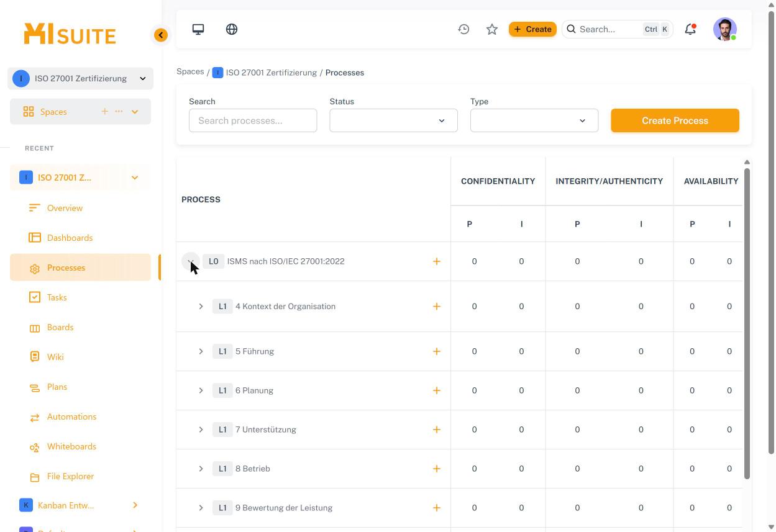This screenshot has width=776, height=532.
Task: Add sub-process under 9 Bewertung der Leistung
Action: [x=437, y=508]
